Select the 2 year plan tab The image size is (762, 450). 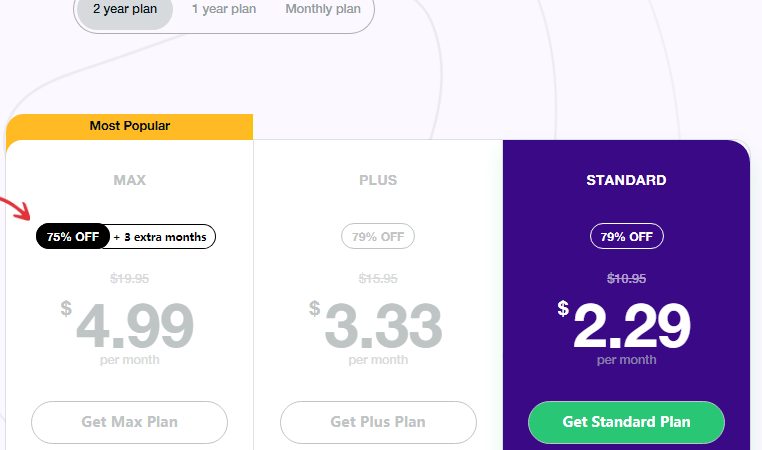tap(125, 9)
